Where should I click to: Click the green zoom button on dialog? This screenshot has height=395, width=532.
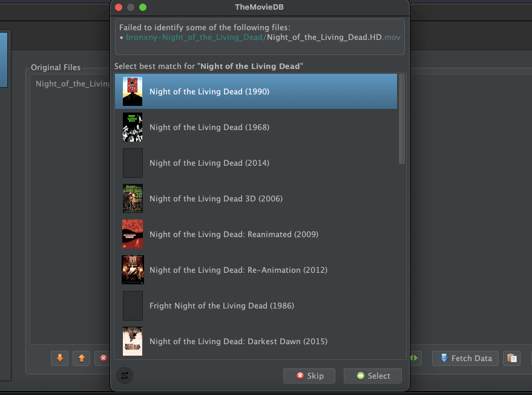pos(143,7)
